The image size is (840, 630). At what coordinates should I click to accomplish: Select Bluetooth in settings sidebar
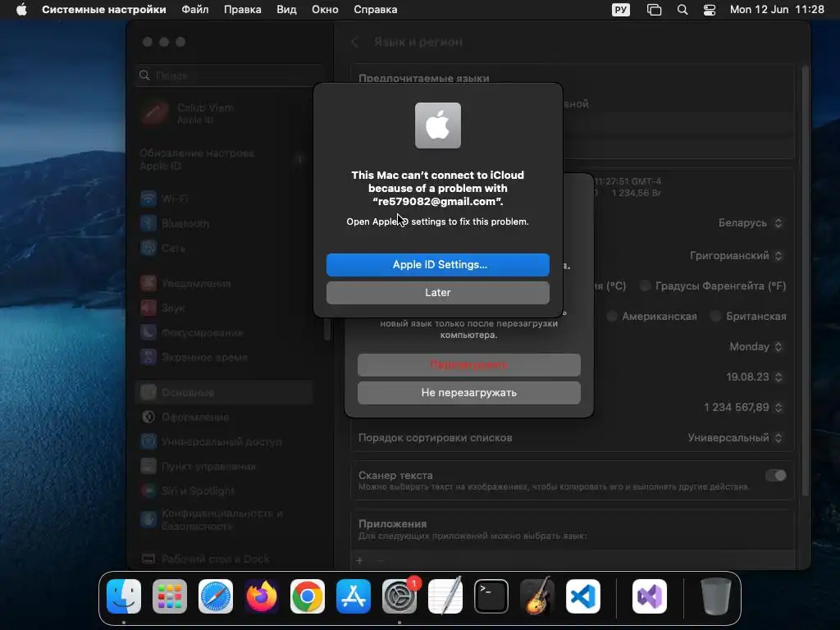225,223
